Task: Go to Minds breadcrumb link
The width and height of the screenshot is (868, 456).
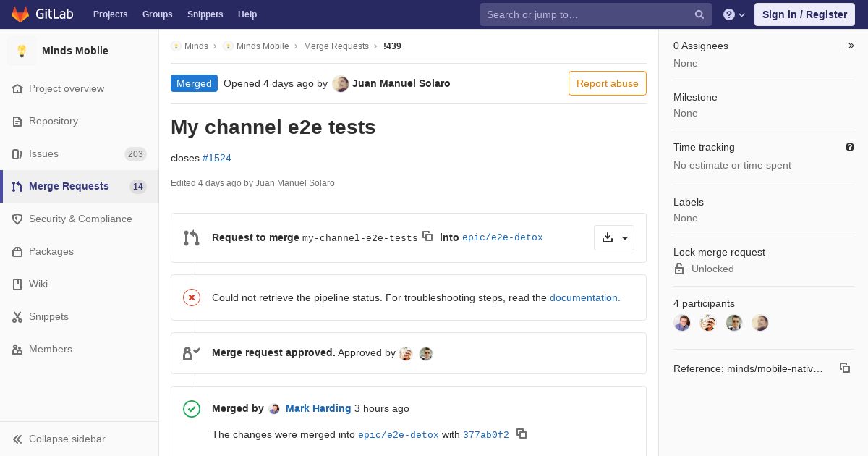Action: [196, 46]
